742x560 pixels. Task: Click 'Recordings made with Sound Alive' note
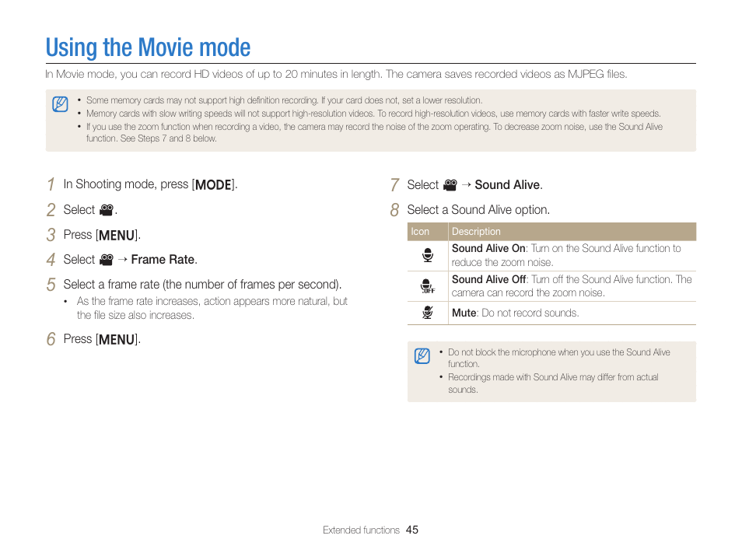click(x=553, y=383)
